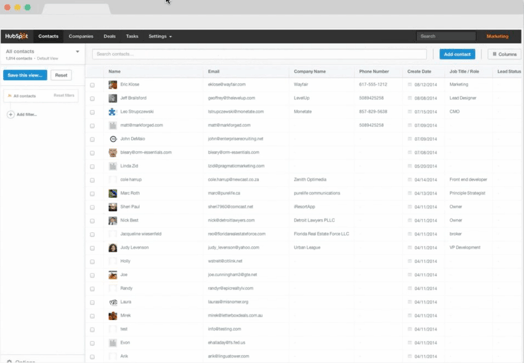
Task: Click the Zenith Optimedia cell
Action: [310, 179]
